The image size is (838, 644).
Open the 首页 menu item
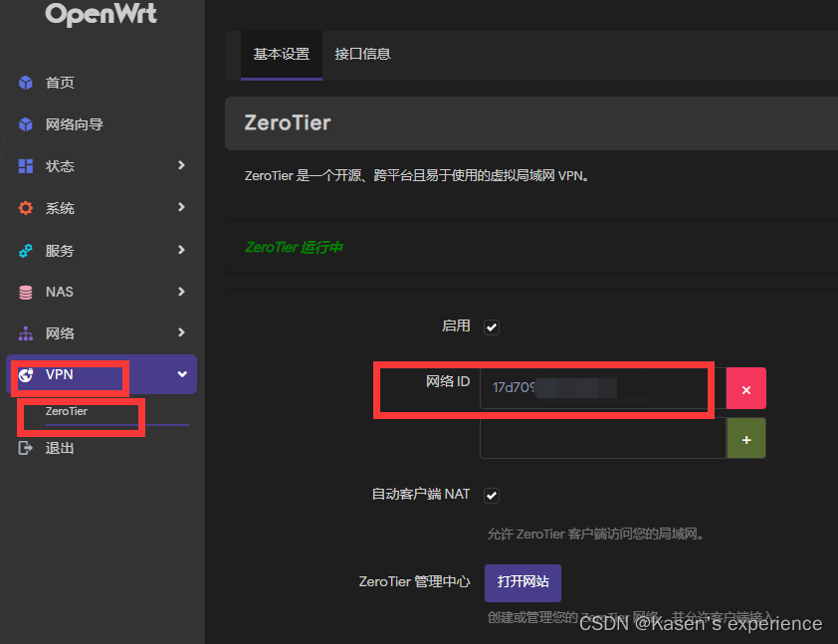(60, 83)
